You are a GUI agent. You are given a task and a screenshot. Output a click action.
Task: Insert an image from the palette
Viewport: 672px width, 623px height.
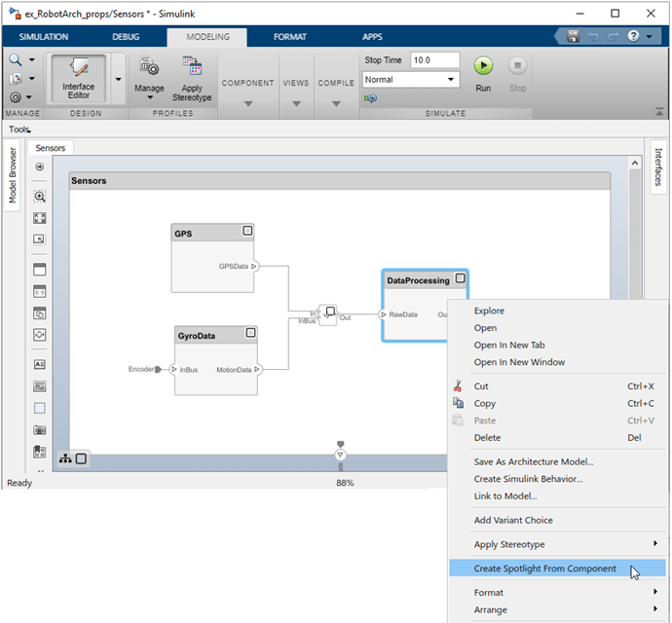tap(39, 386)
